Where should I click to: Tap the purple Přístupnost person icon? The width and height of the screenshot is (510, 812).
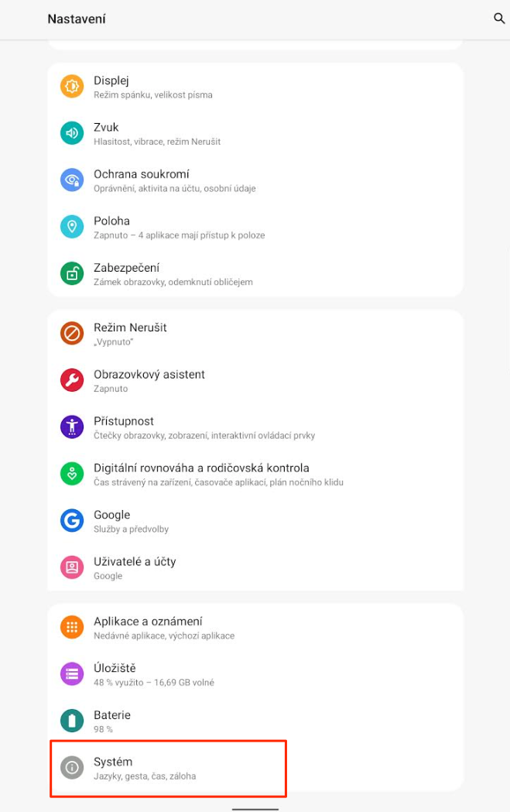(x=72, y=427)
